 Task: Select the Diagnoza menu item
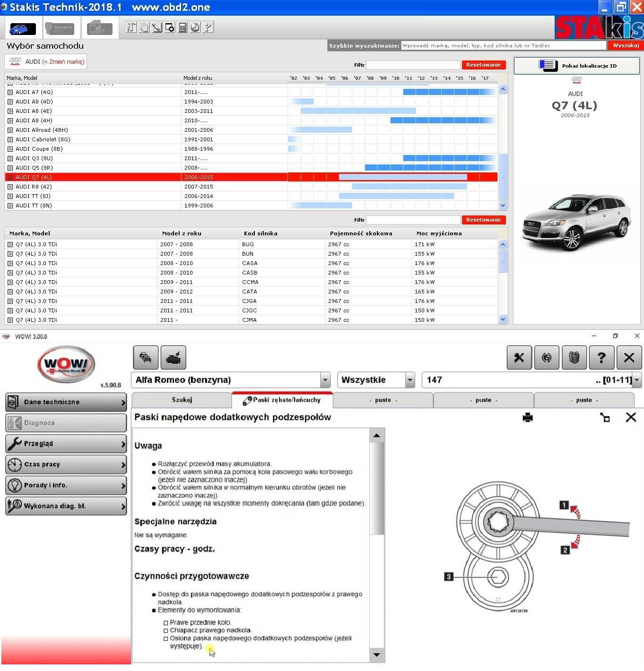tap(66, 423)
